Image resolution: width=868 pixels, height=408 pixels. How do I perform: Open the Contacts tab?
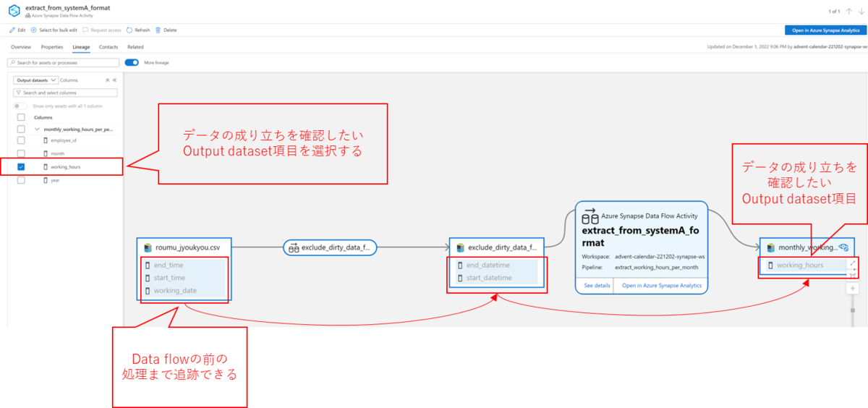(x=109, y=47)
